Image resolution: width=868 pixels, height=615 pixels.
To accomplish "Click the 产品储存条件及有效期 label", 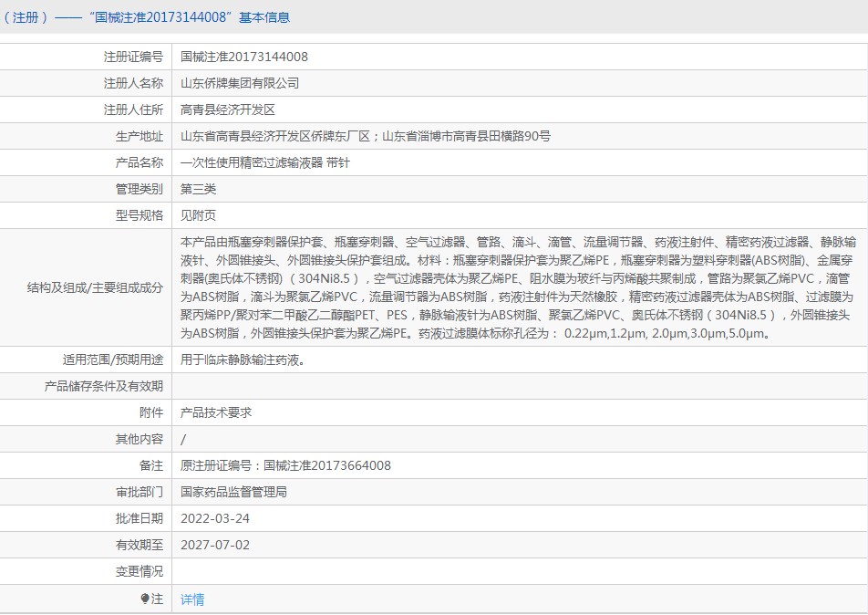I will point(104,386).
